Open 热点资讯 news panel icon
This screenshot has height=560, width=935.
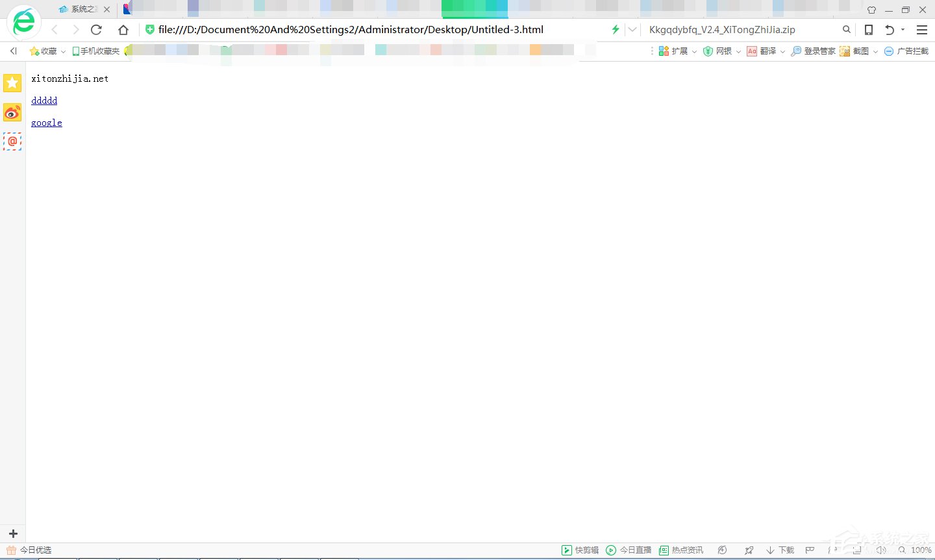pyautogui.click(x=681, y=550)
